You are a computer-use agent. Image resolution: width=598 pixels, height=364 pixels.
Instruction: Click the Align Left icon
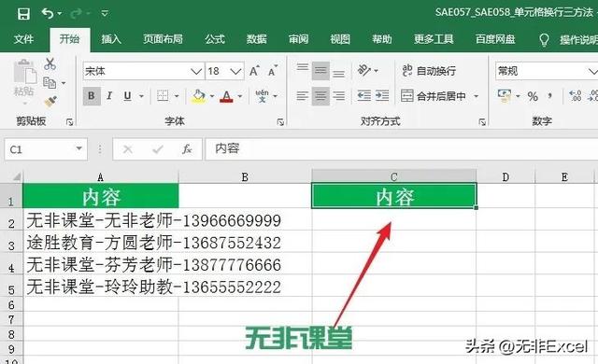tap(303, 96)
